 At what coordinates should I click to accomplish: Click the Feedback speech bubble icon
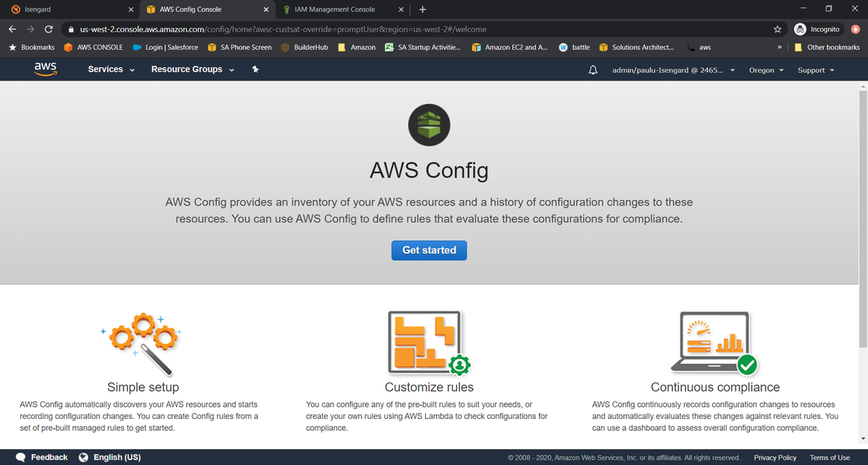click(x=21, y=457)
